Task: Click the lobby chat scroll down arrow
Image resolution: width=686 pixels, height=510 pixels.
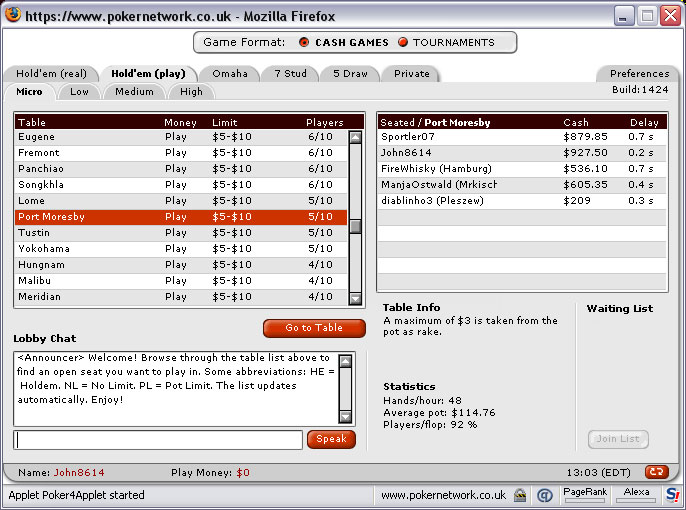Action: click(x=345, y=416)
